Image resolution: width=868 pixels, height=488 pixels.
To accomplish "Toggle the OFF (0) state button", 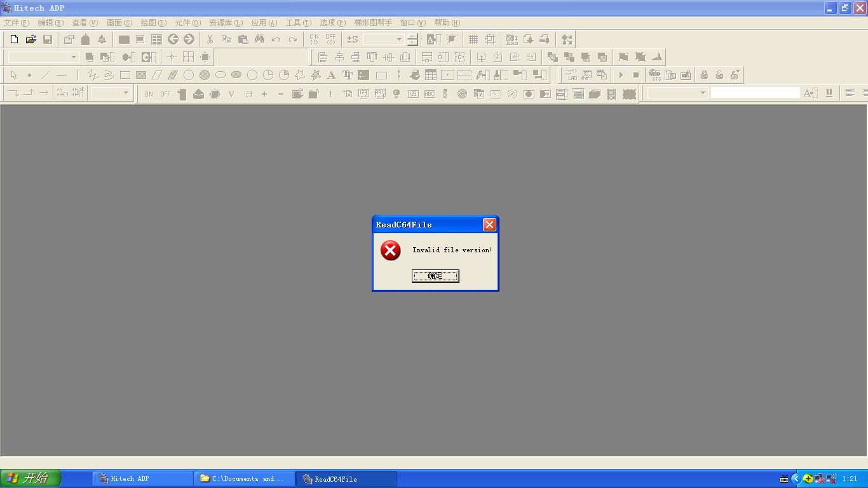I will pos(330,39).
